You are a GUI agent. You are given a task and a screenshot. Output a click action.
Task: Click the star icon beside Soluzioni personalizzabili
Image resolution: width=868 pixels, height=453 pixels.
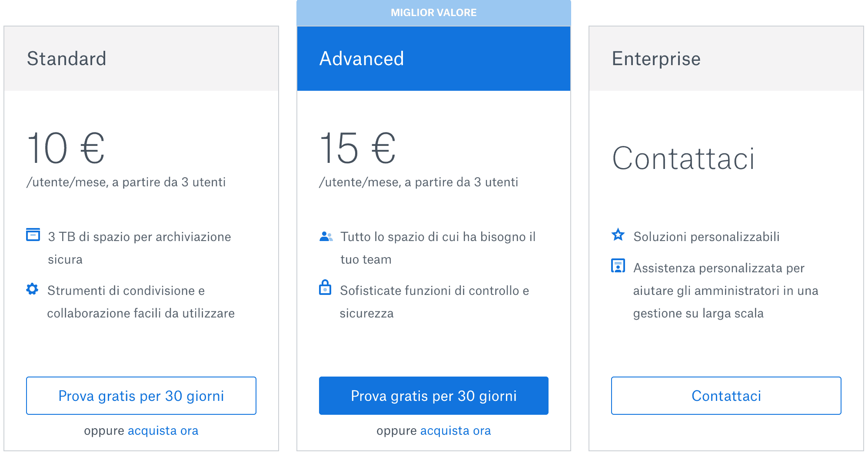[618, 235]
